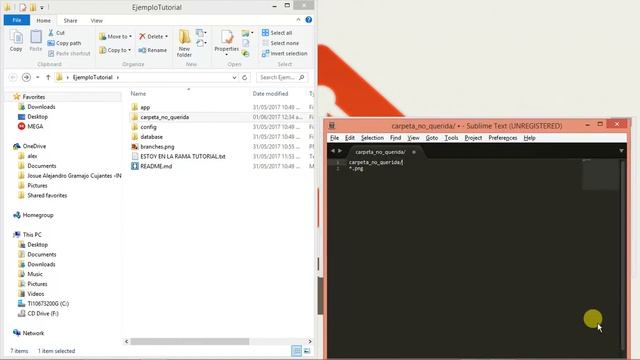Click chevron after EjemploTutorial in address bar

pos(118,77)
